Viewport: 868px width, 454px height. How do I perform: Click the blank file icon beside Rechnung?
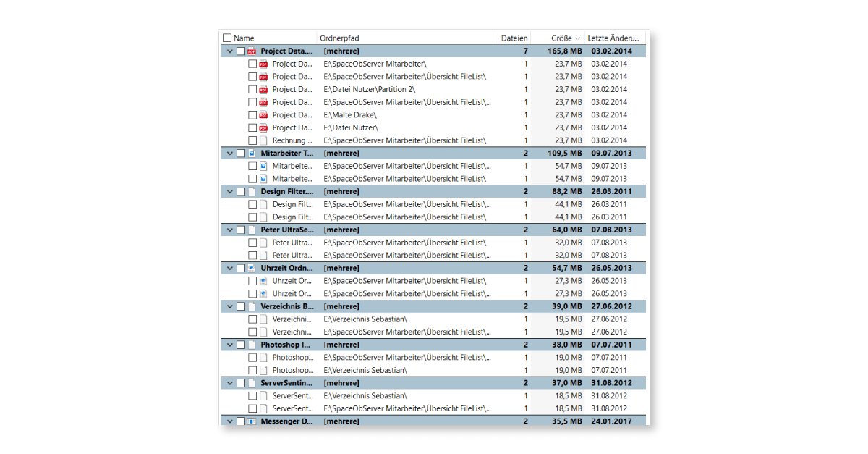(x=263, y=140)
